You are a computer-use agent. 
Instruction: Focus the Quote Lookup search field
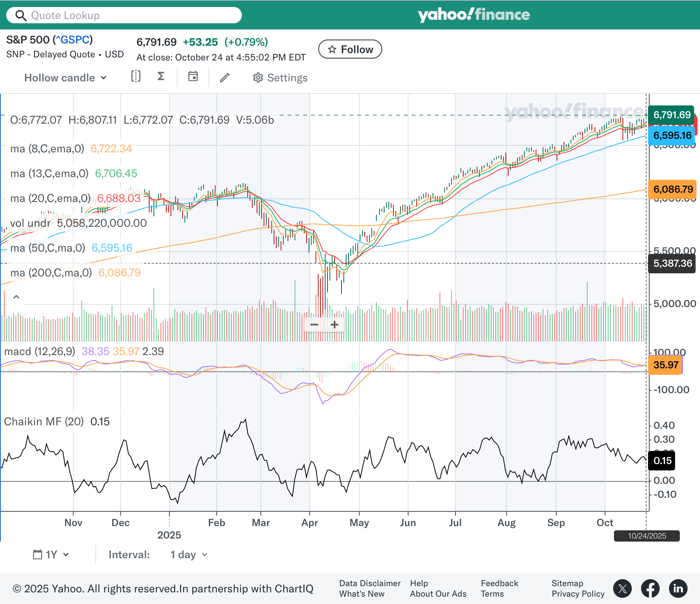124,16
